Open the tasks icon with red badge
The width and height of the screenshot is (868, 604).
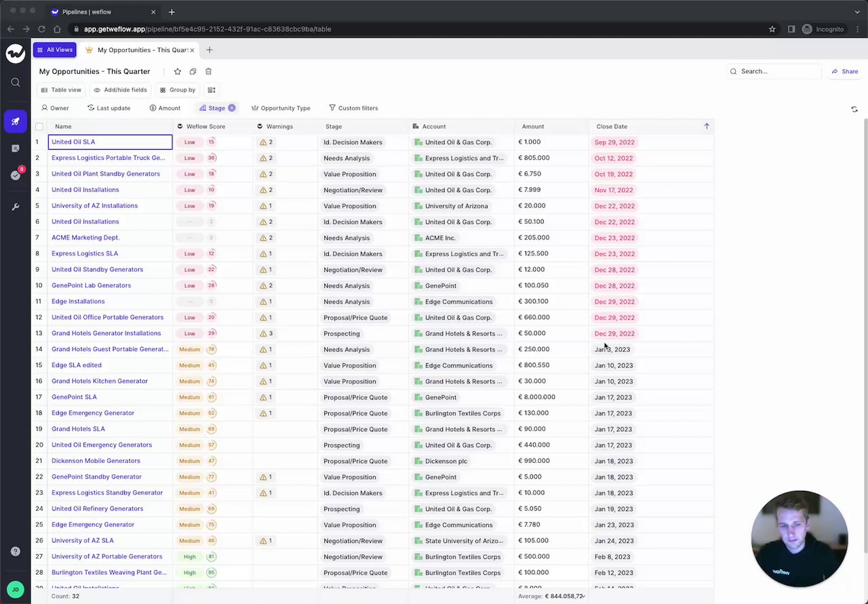[16, 175]
